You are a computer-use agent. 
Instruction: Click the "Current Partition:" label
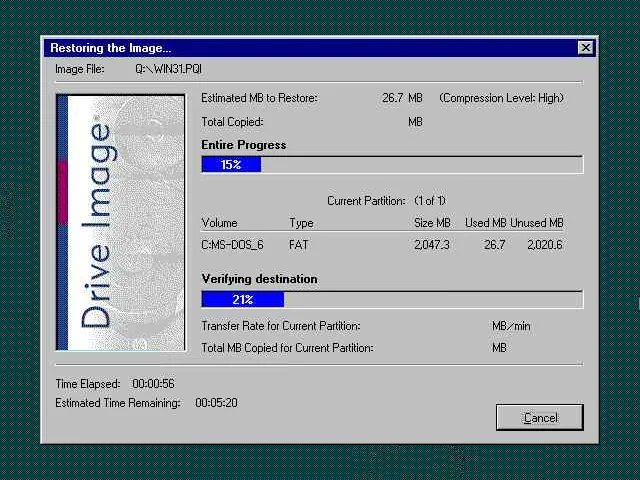pos(366,201)
